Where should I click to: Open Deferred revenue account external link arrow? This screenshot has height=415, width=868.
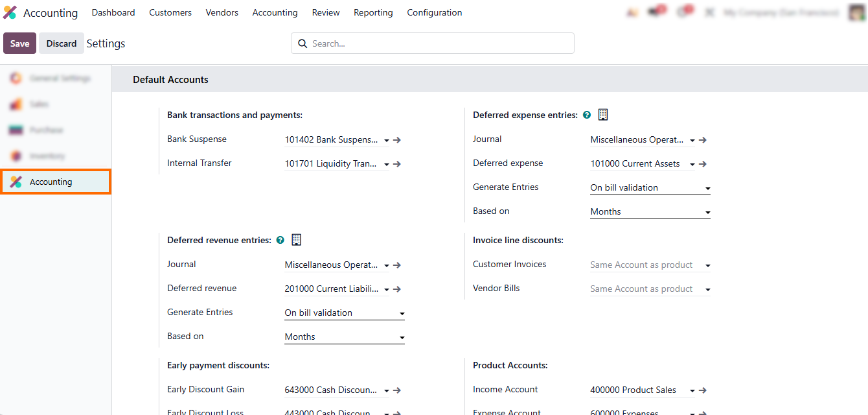pyautogui.click(x=397, y=289)
